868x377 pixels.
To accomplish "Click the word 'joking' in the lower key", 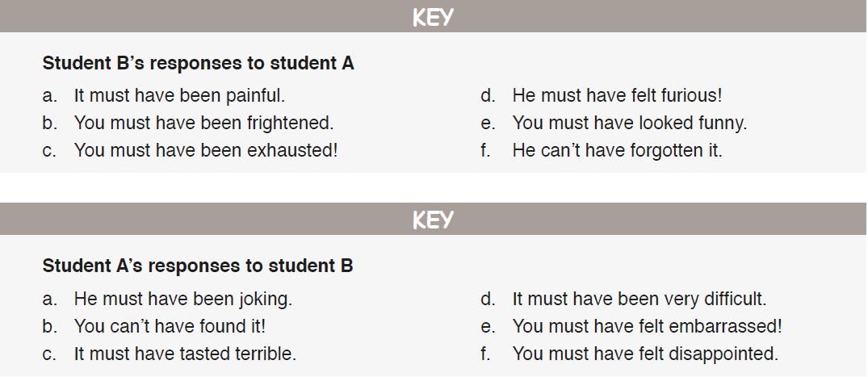I will [x=263, y=300].
